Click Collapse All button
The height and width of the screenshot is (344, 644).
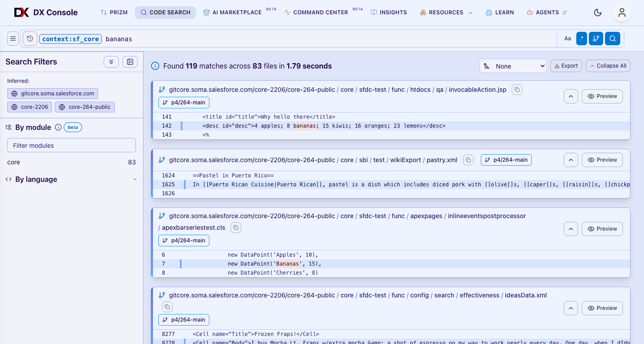(608, 66)
